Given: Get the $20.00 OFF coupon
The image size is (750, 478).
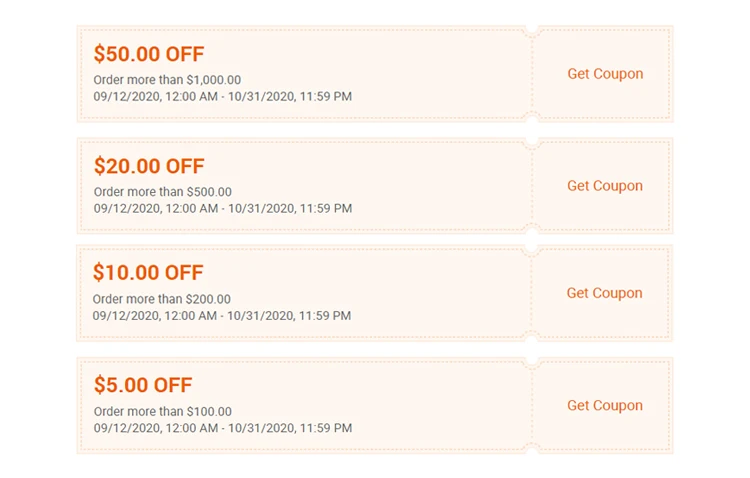Looking at the screenshot, I should tap(605, 186).
